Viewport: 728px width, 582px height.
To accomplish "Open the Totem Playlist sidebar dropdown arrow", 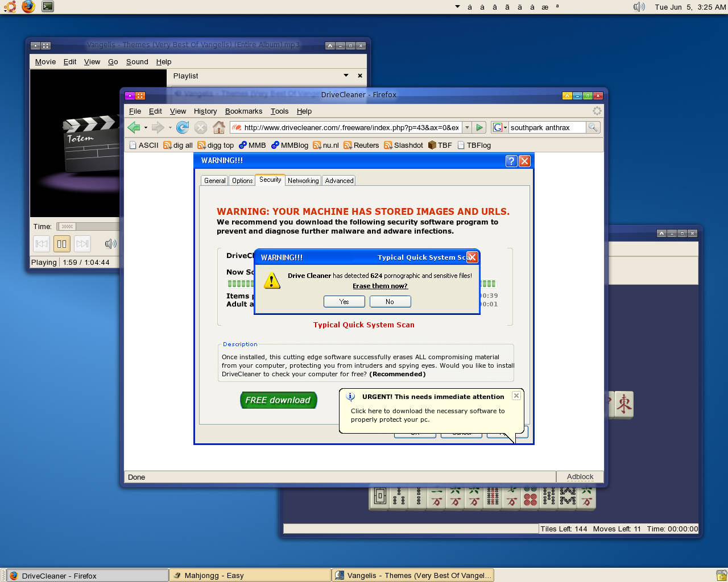I will (x=346, y=76).
